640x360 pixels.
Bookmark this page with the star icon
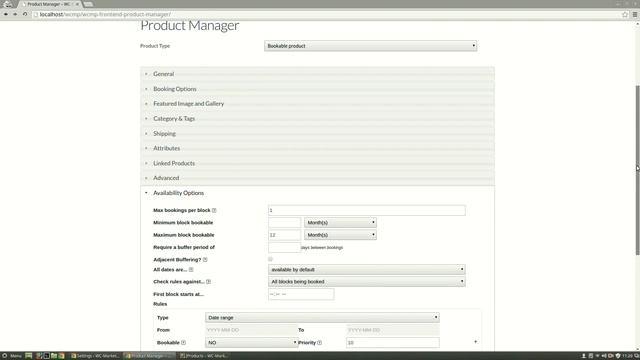pos(625,14)
